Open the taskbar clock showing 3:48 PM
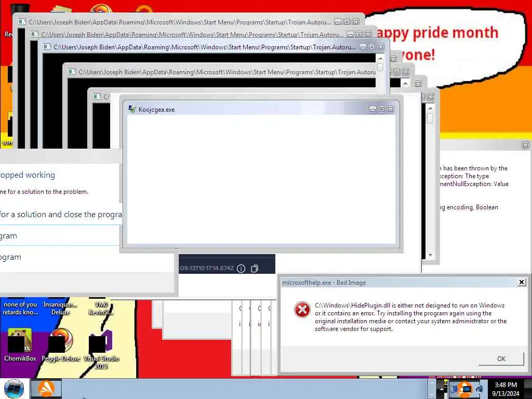This screenshot has width=532, height=399. [x=506, y=389]
